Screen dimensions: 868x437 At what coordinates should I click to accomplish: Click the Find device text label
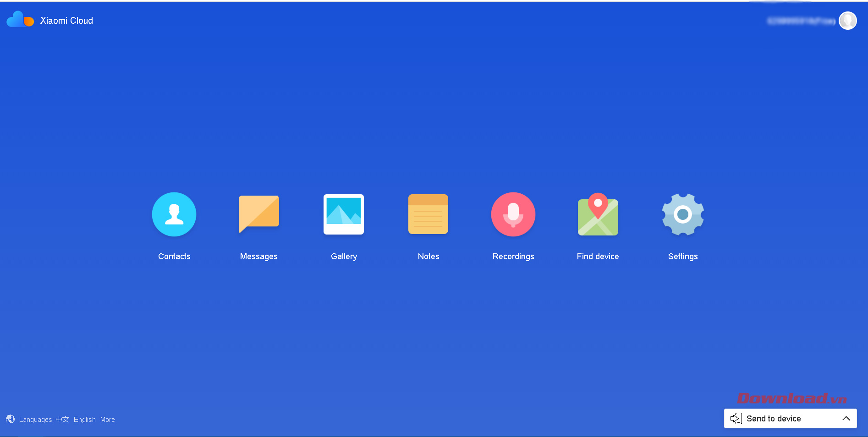[x=598, y=257]
